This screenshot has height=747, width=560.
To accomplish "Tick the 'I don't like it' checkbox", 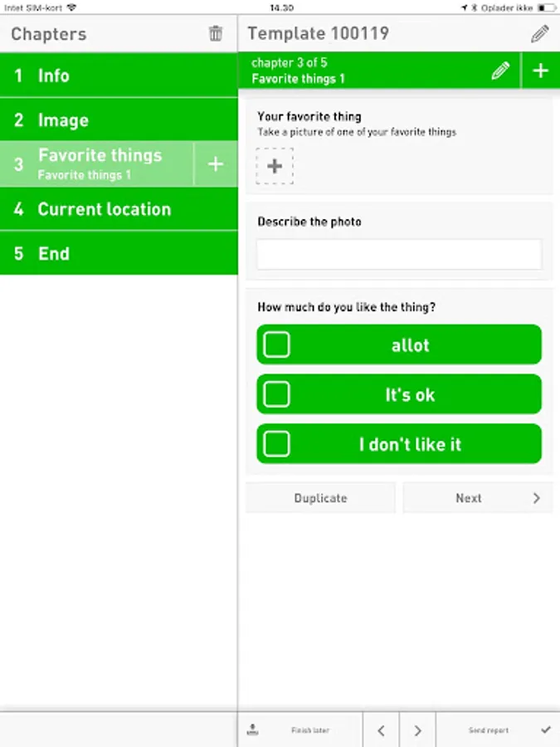I will pyautogui.click(x=276, y=444).
